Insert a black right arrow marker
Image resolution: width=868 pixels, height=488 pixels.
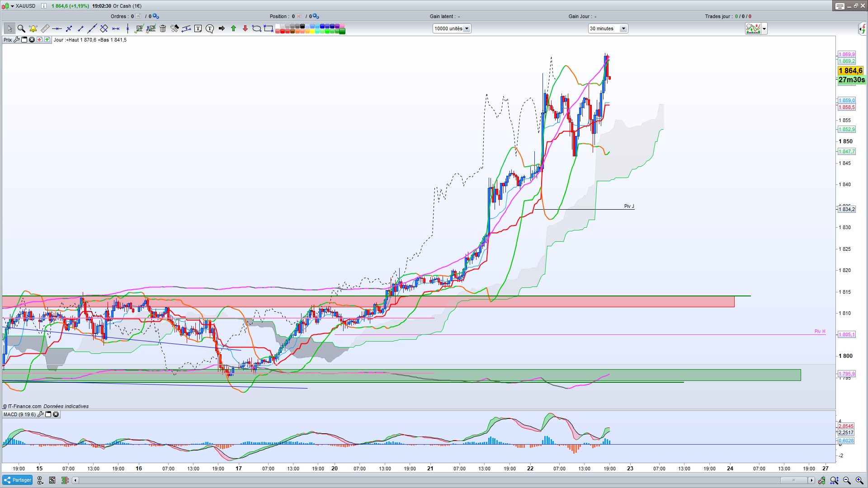point(222,28)
